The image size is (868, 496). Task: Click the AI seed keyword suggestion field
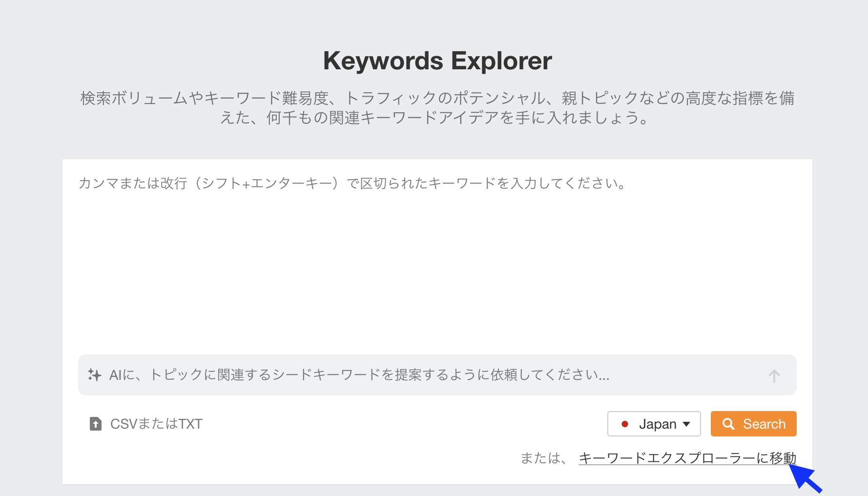tap(434, 375)
